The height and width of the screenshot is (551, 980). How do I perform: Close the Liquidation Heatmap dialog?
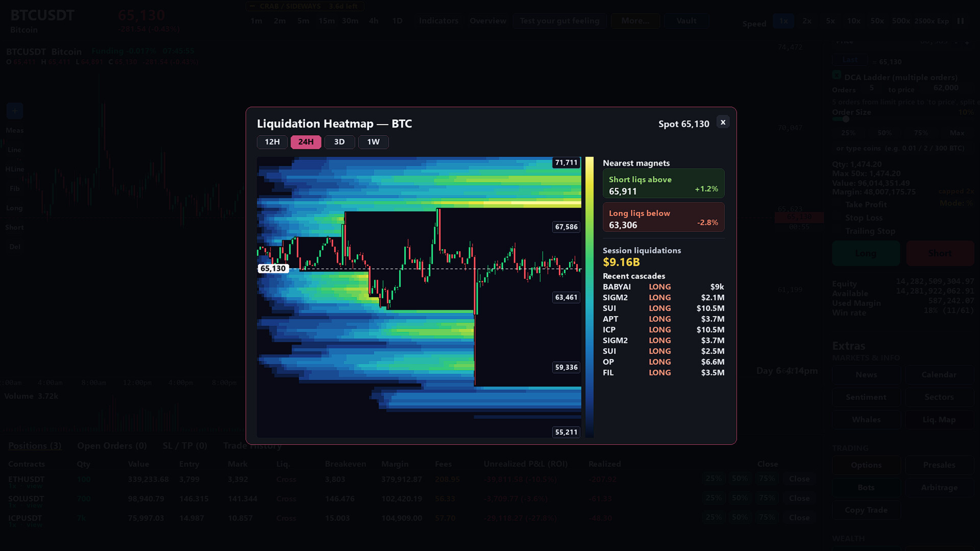coord(723,122)
